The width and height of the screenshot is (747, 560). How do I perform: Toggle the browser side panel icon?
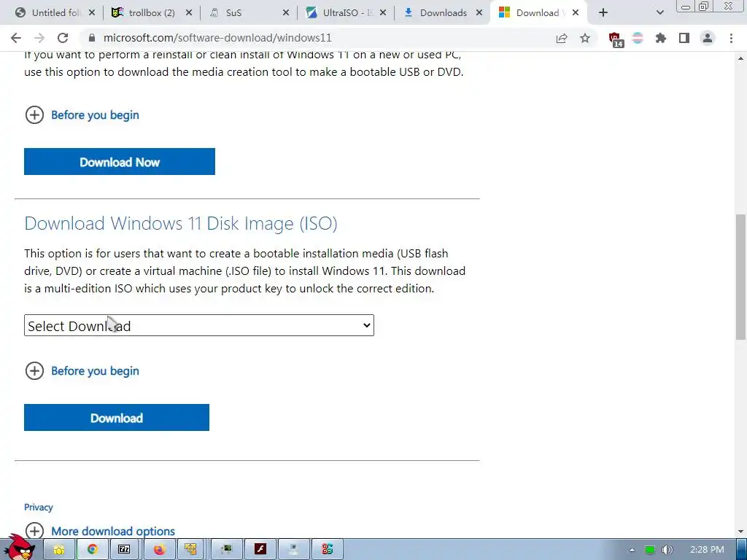[x=684, y=38]
